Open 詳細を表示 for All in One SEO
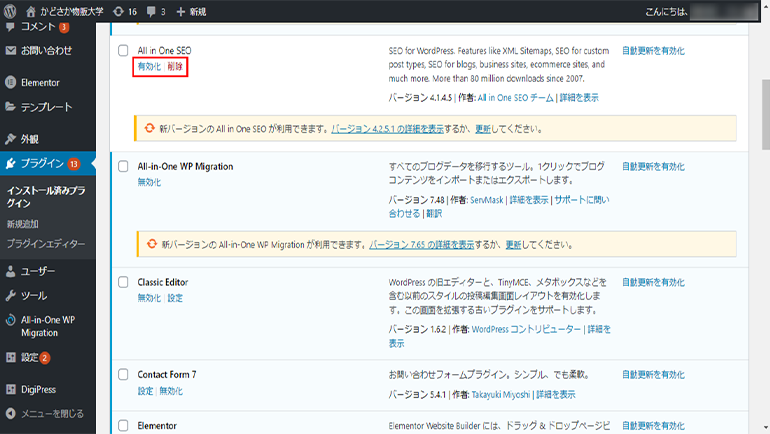The image size is (770, 434). (579, 98)
